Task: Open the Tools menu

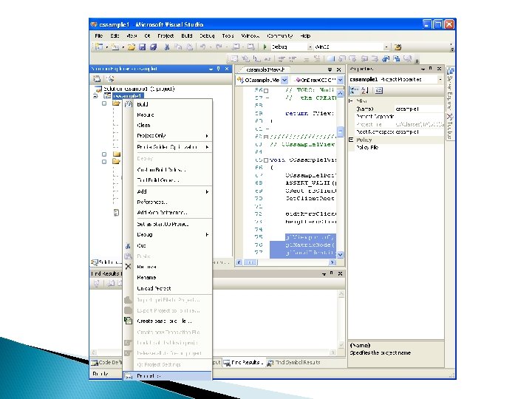Action: 228,35
